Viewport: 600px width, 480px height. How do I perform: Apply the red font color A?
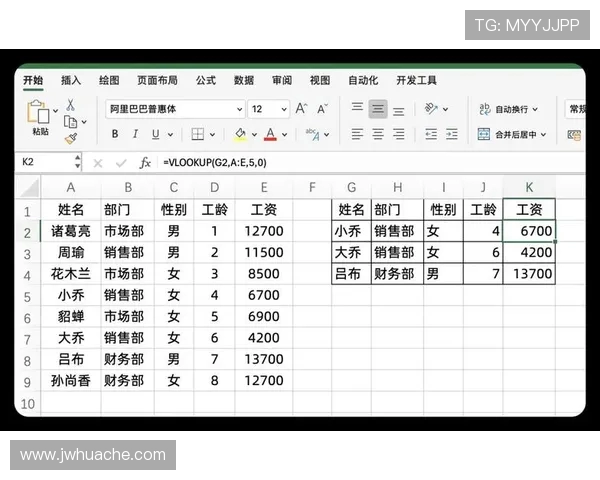[271, 134]
